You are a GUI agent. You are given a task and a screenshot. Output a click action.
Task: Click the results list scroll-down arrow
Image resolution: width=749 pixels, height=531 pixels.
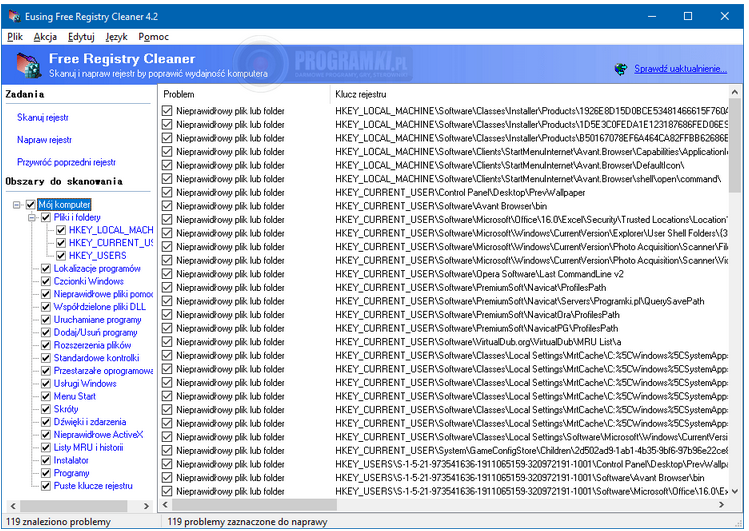point(735,491)
